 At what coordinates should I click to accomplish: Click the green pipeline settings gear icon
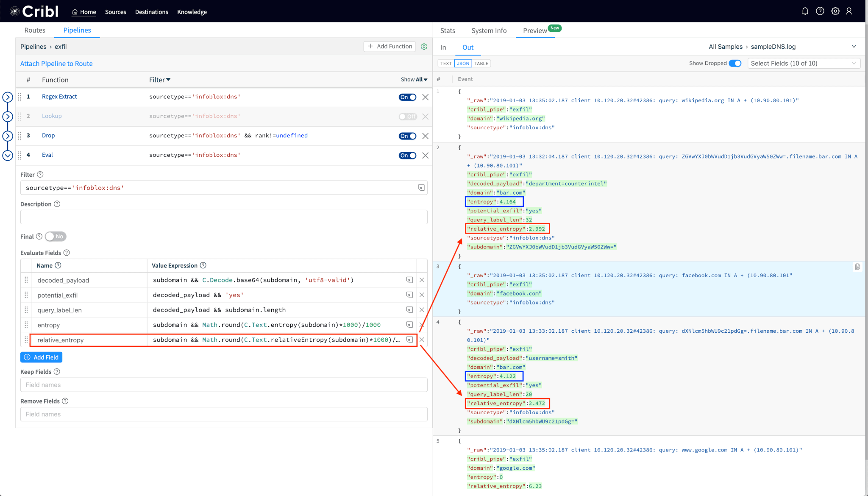[x=424, y=47]
